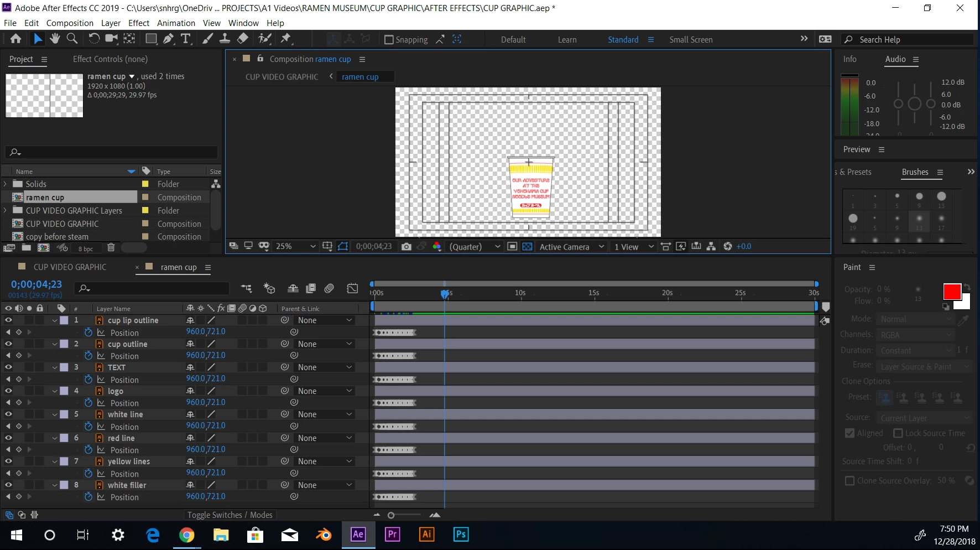980x550 pixels.
Task: Open the 1 View layout dropdown
Action: tap(634, 247)
